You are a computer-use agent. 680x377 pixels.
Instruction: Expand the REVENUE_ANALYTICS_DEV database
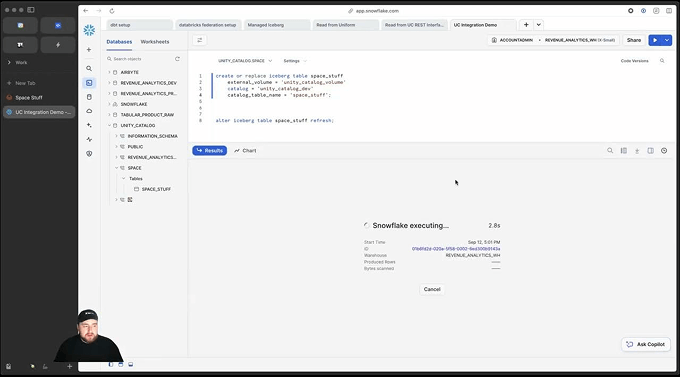coord(109,83)
